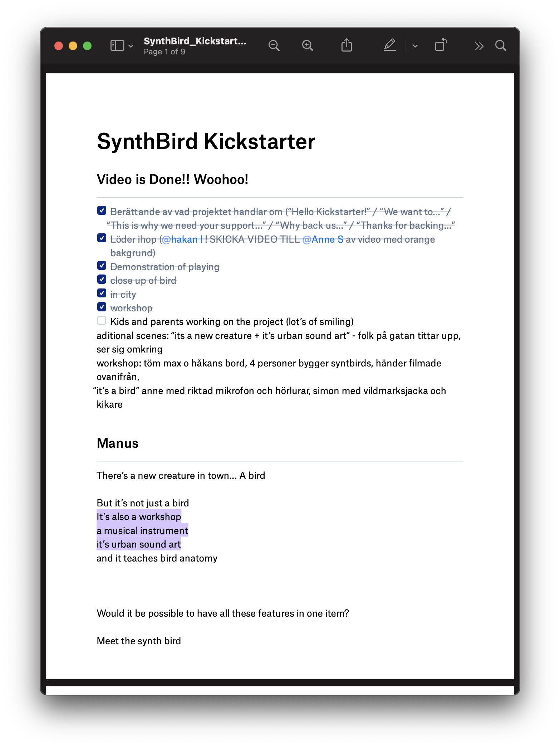Click the @Anne S mention link
The image size is (560, 748).
point(323,239)
